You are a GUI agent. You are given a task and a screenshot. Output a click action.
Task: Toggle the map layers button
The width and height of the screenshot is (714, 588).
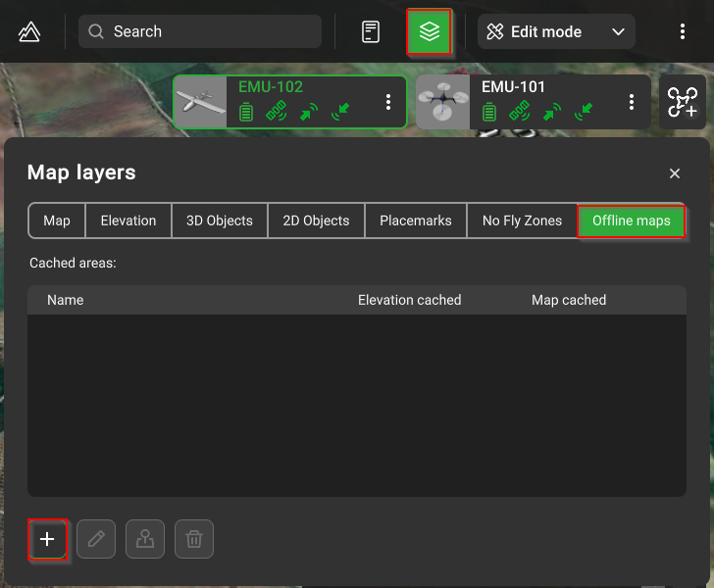coord(429,31)
